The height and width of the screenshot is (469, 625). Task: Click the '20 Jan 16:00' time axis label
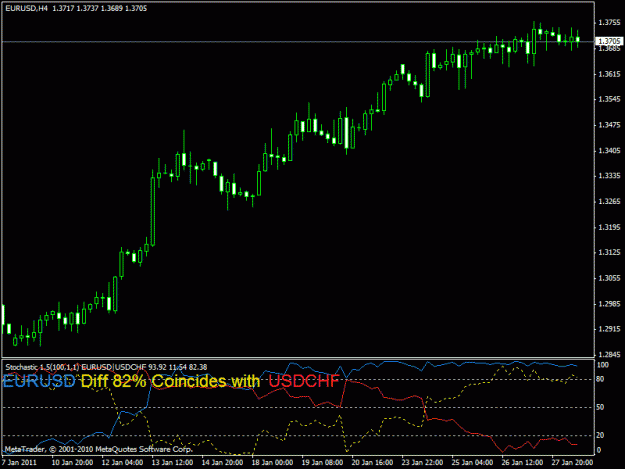point(372,463)
